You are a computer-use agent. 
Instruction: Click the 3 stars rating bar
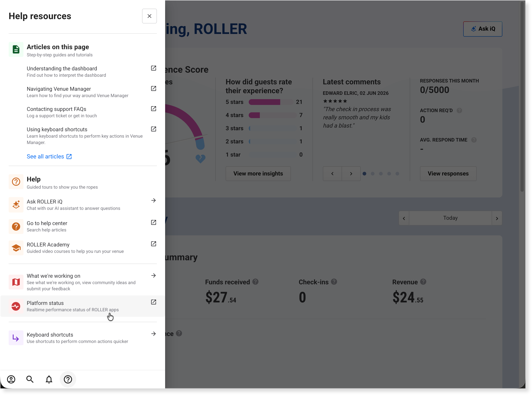click(273, 128)
